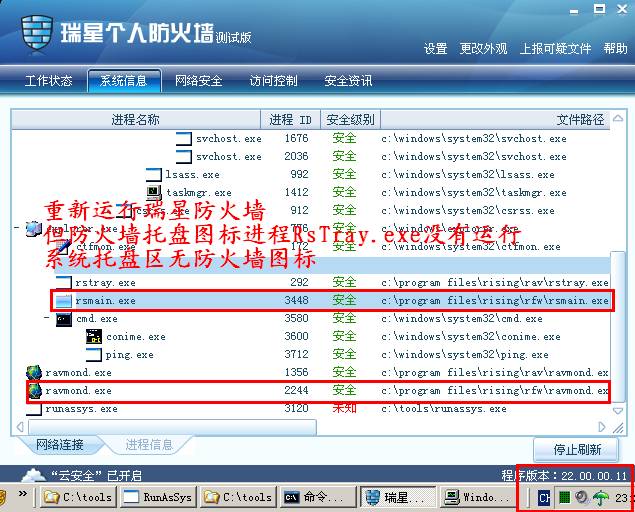Viewport: 635px width, 512px height.
Task: Sort by the 进程名称 column header
Action: point(136,119)
